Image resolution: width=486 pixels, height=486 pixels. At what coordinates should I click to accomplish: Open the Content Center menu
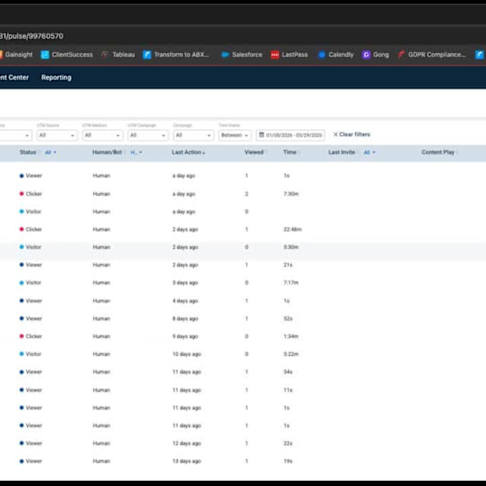click(x=14, y=77)
